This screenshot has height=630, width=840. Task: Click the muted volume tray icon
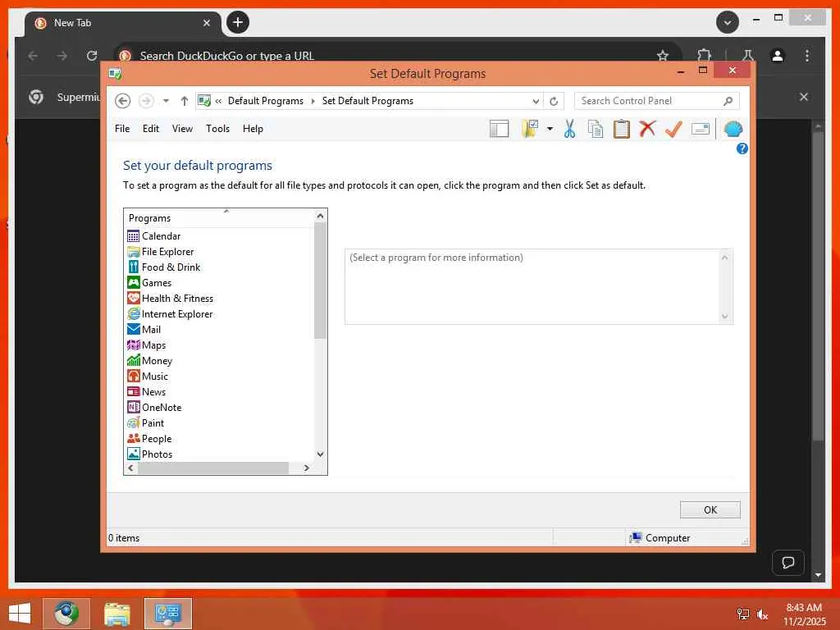tap(762, 614)
